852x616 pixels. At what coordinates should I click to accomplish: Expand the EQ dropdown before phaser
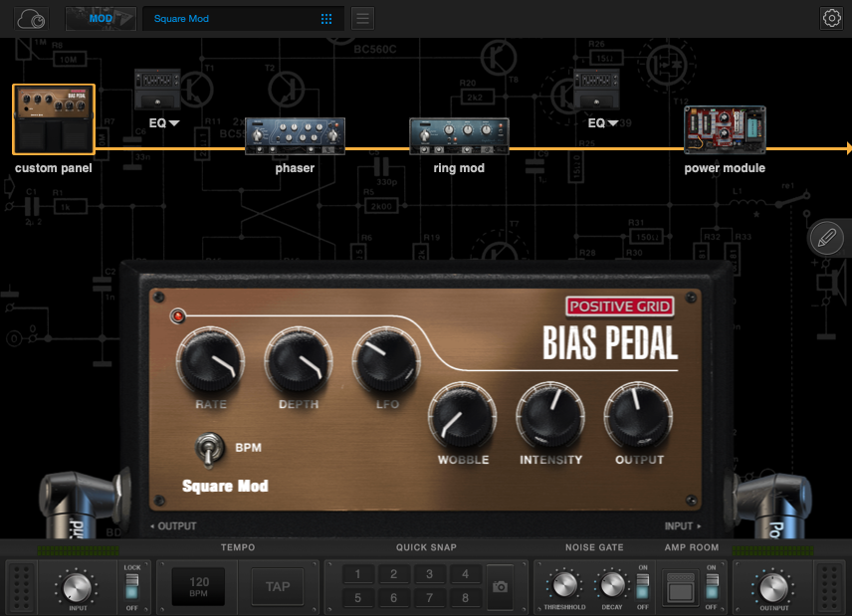[164, 123]
